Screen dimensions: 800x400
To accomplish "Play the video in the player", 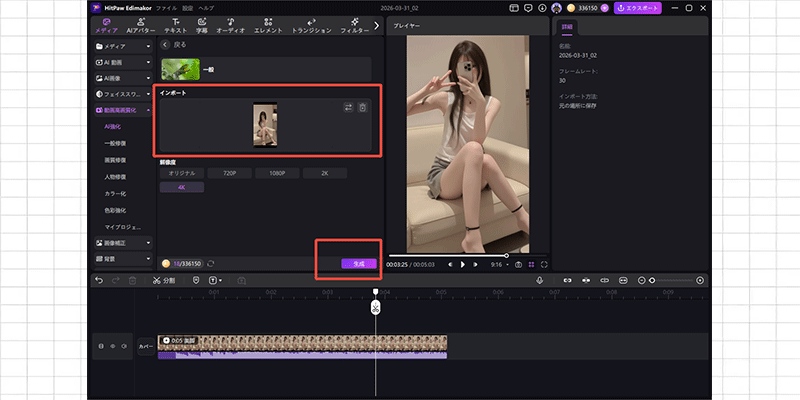I will (x=463, y=264).
